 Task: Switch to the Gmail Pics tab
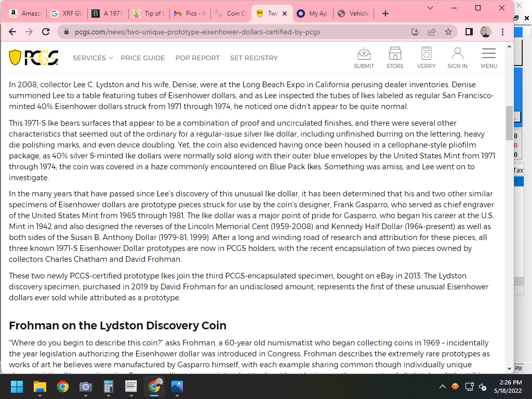tap(190, 14)
